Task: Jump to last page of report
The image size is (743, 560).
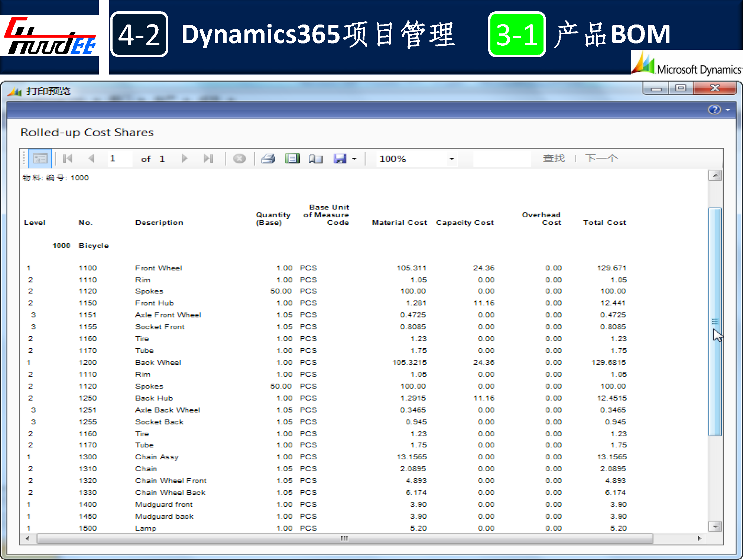Action: [208, 159]
